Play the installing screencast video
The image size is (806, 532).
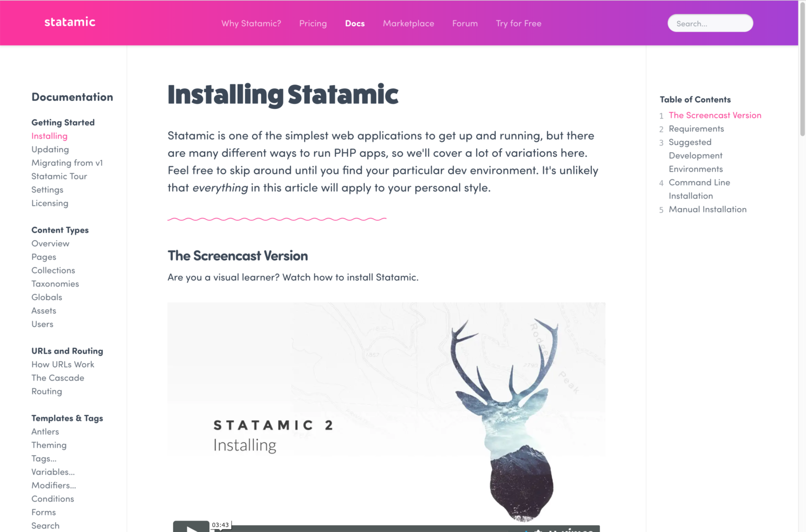tap(191, 527)
